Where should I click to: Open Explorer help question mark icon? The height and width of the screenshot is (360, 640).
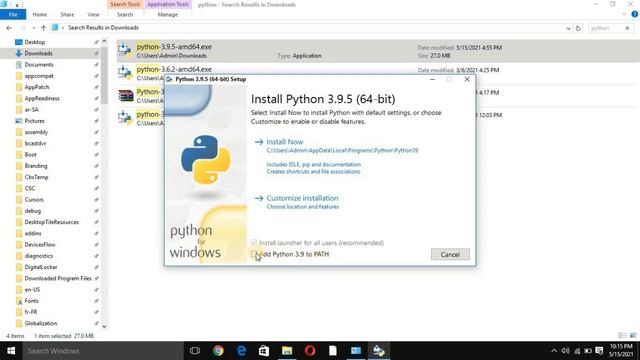tap(635, 14)
